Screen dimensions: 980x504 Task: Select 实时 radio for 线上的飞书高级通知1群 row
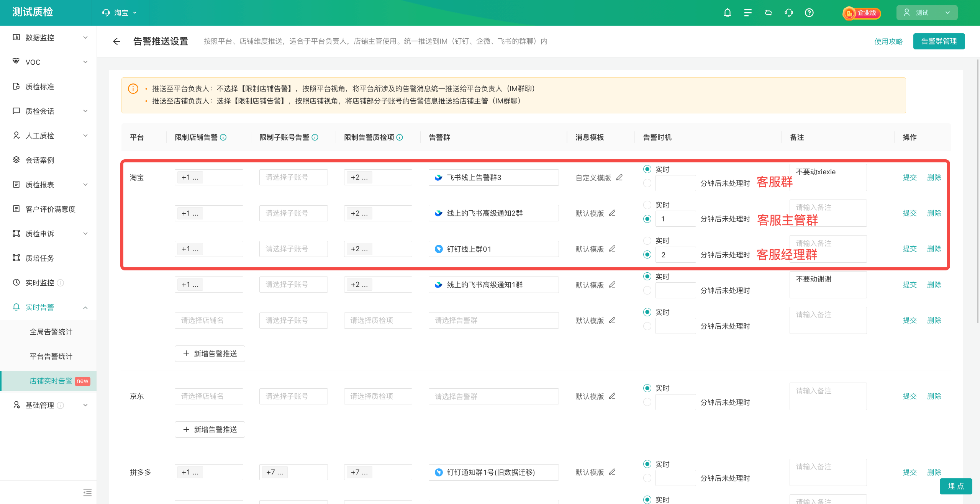point(647,277)
